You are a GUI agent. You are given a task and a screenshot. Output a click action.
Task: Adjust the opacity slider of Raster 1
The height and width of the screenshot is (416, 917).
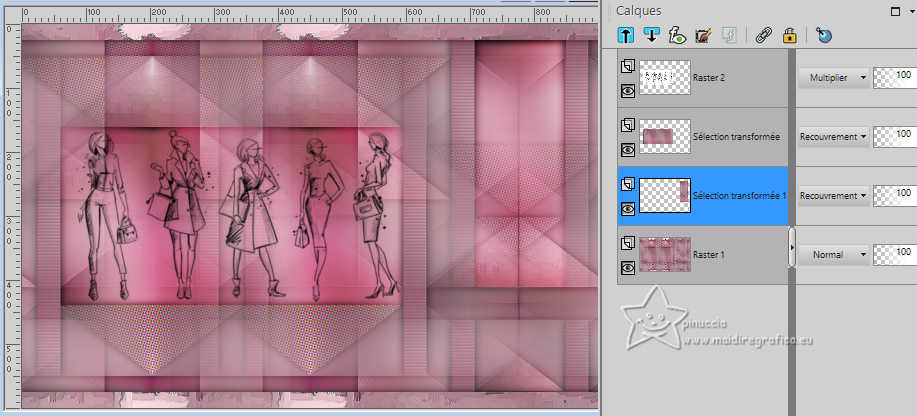(895, 255)
